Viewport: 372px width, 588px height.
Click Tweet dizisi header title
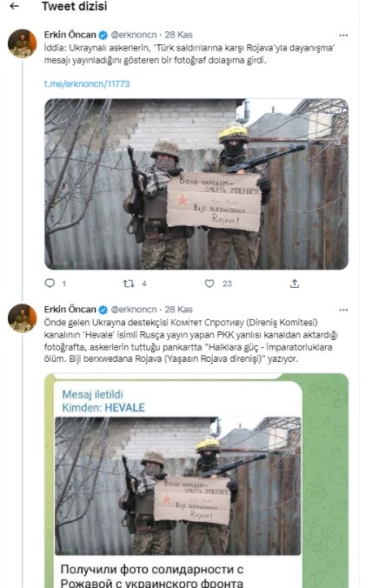tap(74, 6)
